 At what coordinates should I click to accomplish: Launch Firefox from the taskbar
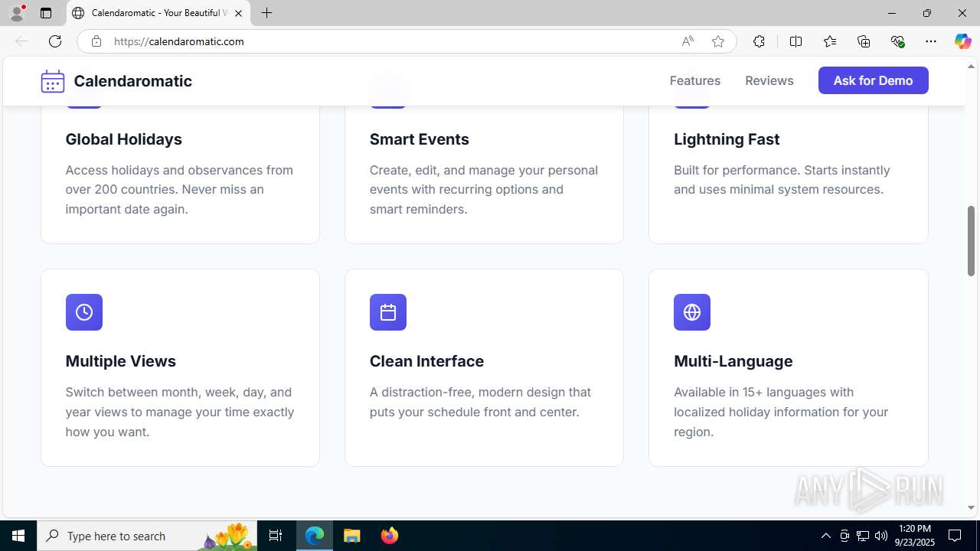tap(390, 536)
